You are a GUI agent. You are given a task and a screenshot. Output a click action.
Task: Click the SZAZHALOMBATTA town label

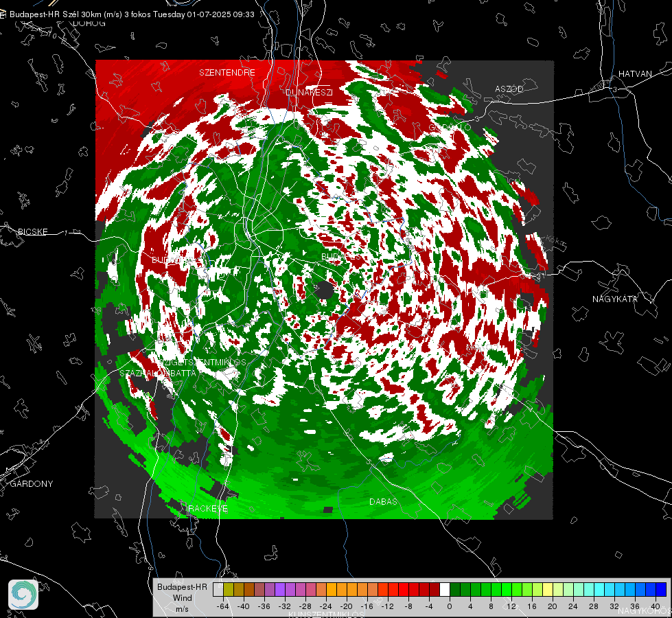pyautogui.click(x=158, y=373)
